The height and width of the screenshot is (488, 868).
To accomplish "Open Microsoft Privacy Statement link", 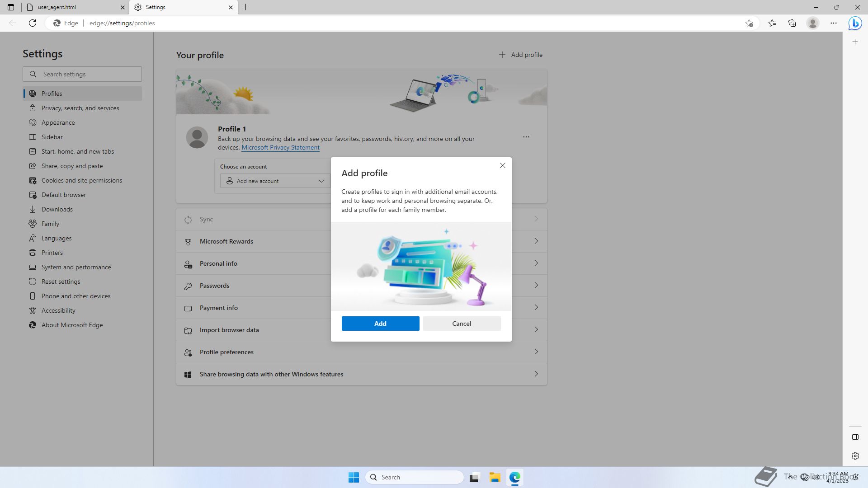I will (x=280, y=147).
